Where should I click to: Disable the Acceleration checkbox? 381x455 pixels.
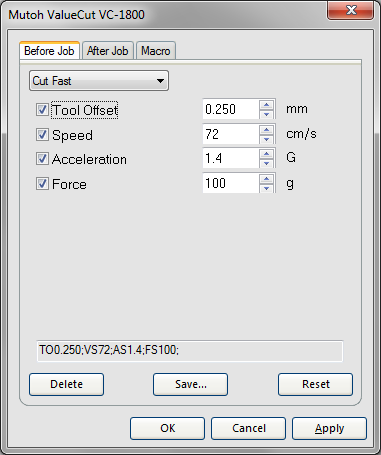coord(42,159)
